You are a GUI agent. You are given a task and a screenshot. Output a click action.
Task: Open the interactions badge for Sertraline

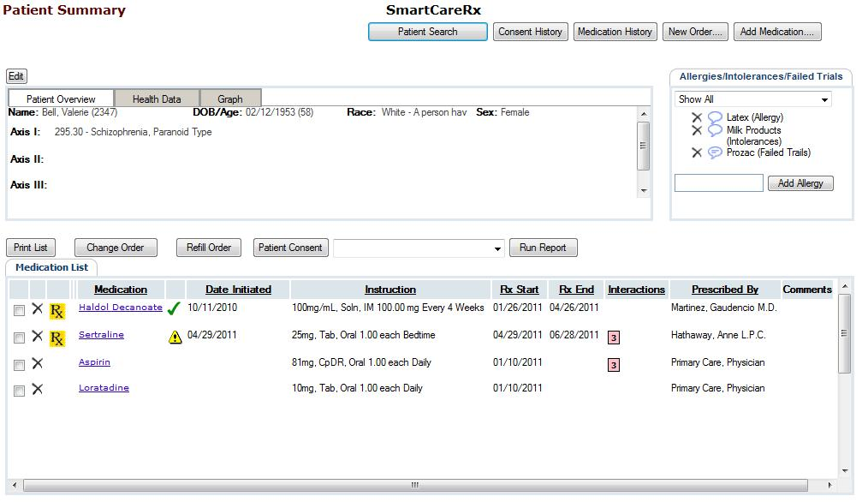[x=614, y=337]
